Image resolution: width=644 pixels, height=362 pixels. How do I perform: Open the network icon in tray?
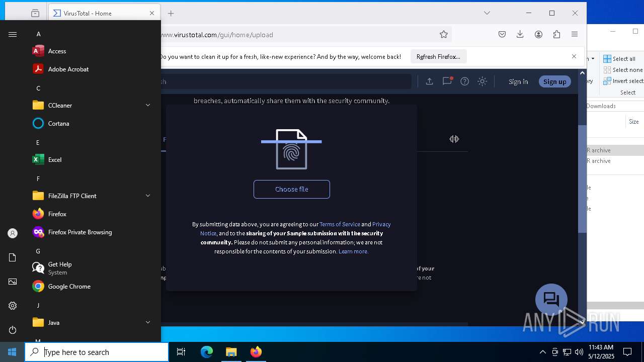[x=567, y=352]
